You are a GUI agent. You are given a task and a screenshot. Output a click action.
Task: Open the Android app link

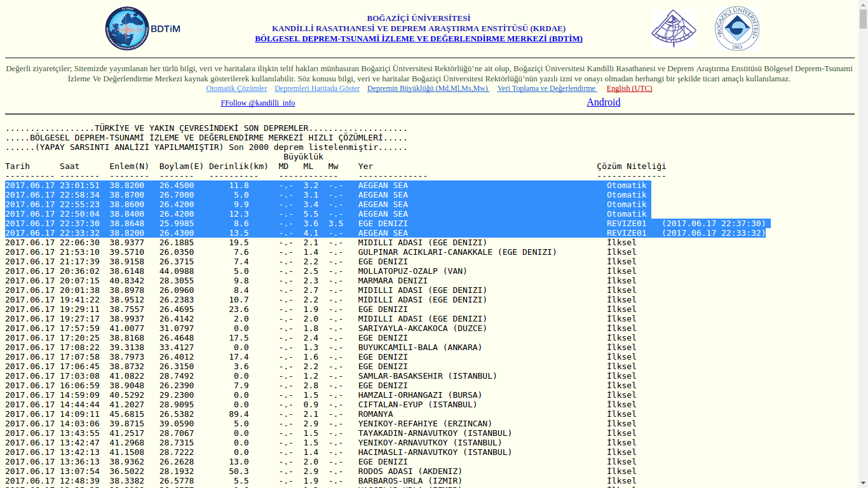pyautogui.click(x=604, y=102)
